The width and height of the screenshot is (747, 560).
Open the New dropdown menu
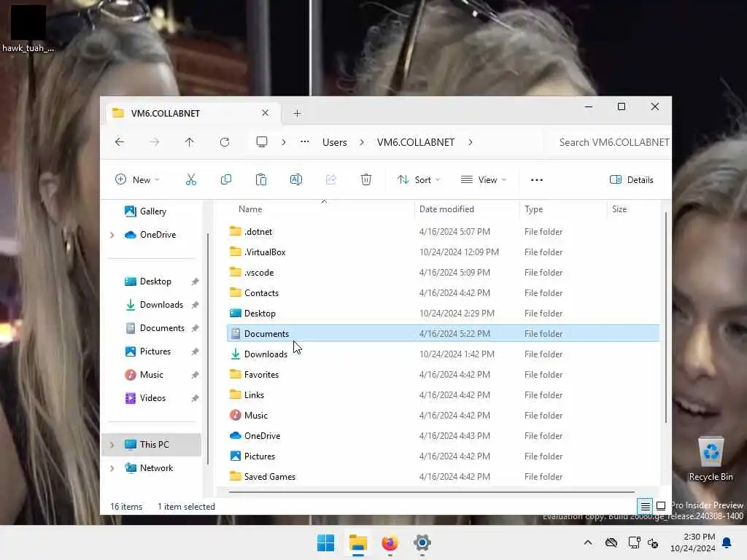(x=137, y=179)
